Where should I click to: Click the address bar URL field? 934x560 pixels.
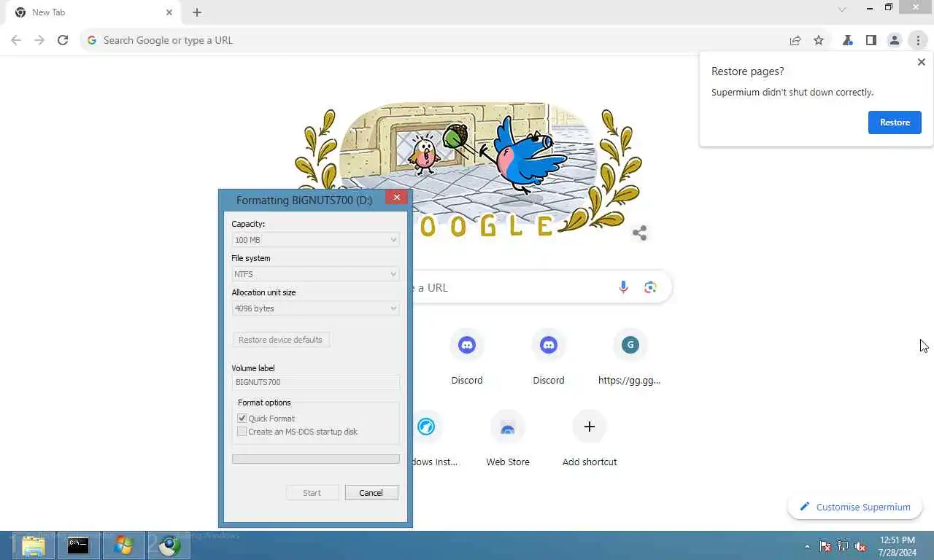point(438,40)
